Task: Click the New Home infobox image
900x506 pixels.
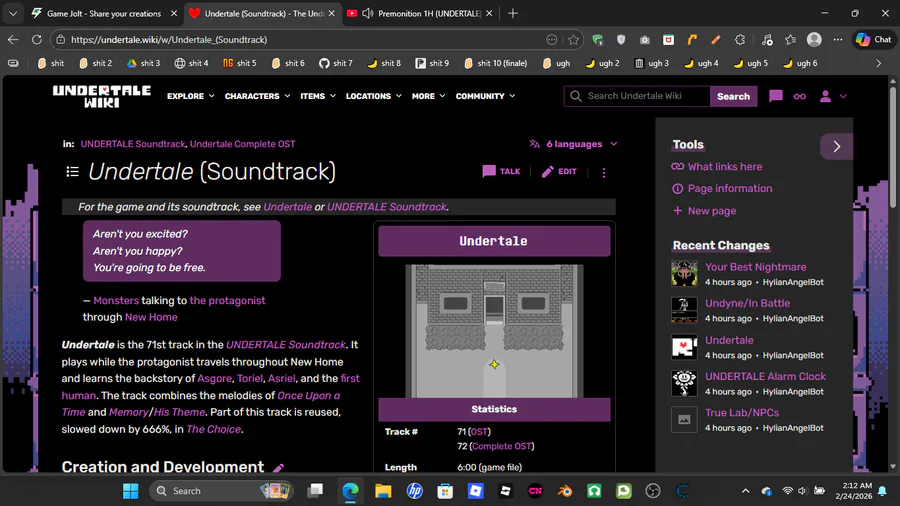Action: click(x=494, y=331)
